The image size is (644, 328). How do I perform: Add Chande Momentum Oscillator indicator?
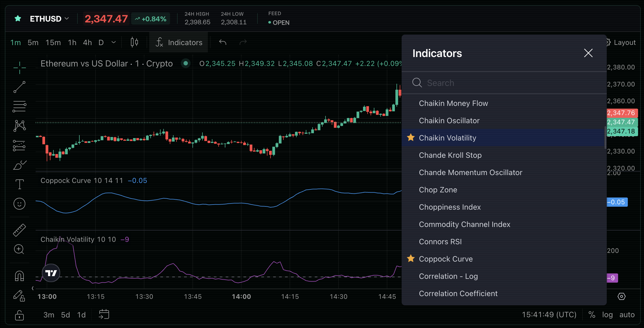(x=504, y=172)
